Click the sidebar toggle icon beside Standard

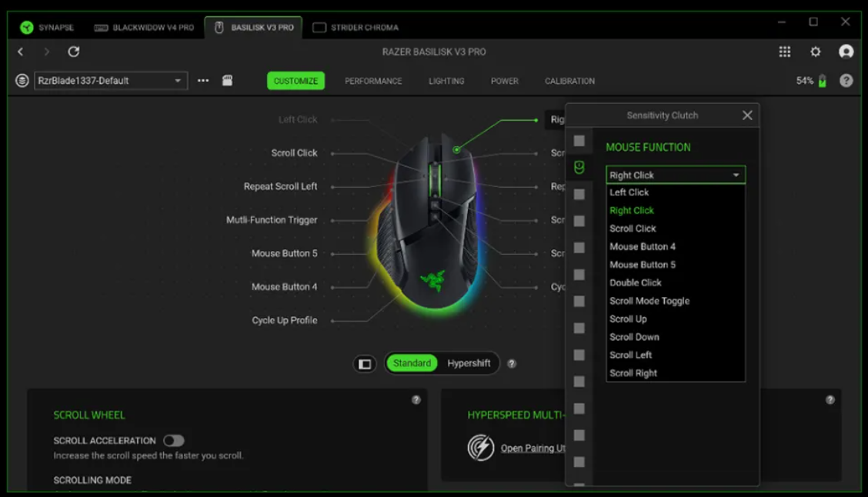click(x=365, y=364)
